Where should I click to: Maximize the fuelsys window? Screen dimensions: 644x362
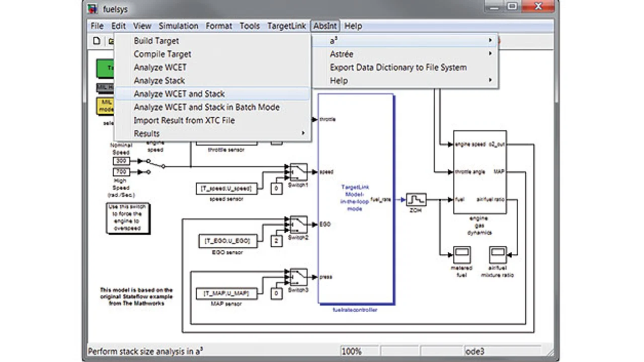click(512, 7)
